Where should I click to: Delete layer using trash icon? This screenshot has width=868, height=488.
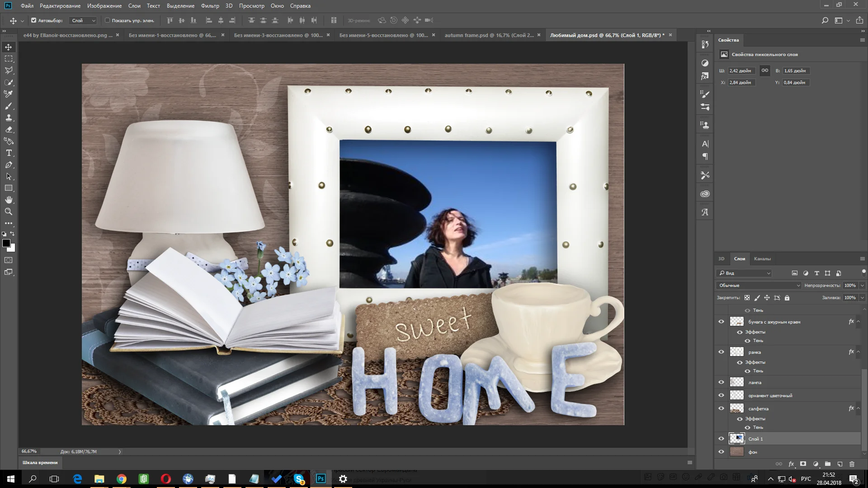852,464
